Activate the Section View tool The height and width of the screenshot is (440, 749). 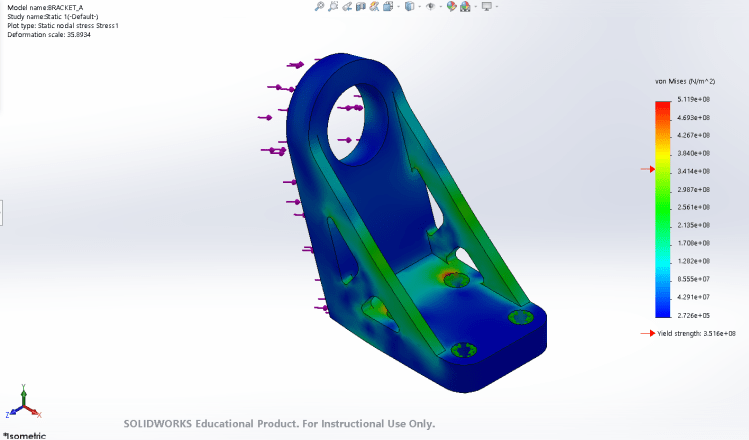click(x=361, y=6)
